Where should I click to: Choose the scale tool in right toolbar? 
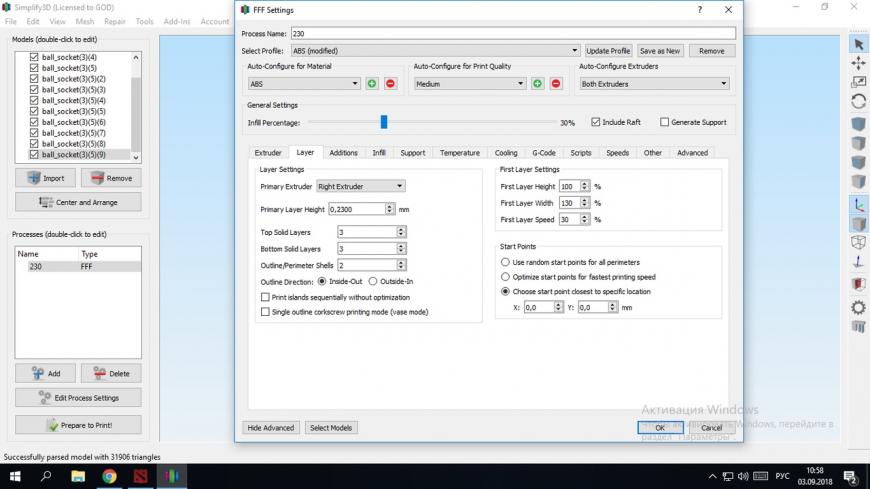coord(858,82)
